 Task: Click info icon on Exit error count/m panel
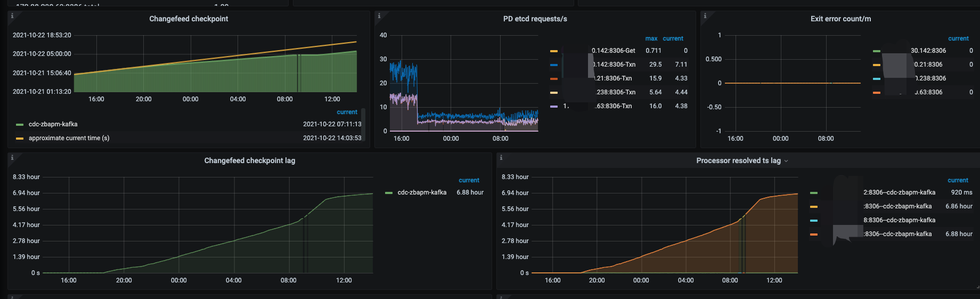(x=705, y=16)
